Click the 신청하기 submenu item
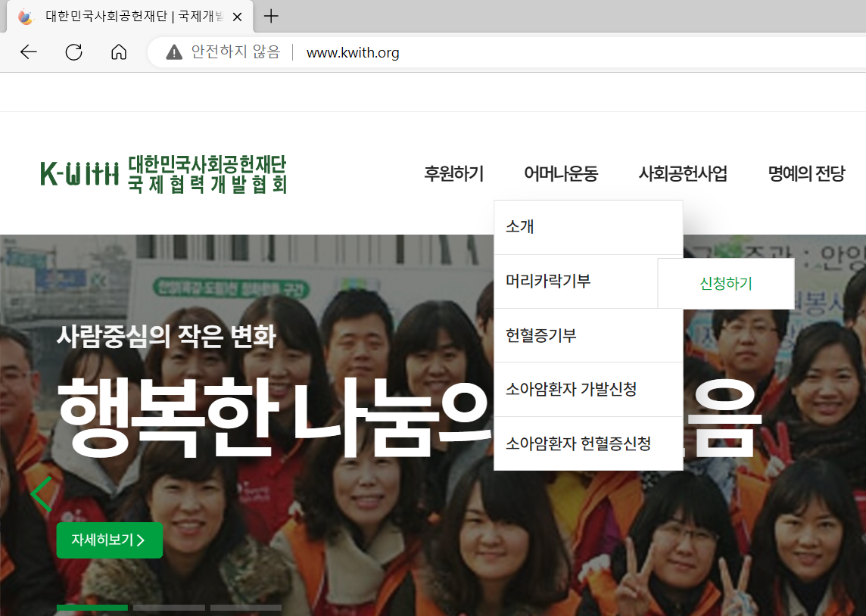This screenshot has height=616, width=866. coord(726,283)
